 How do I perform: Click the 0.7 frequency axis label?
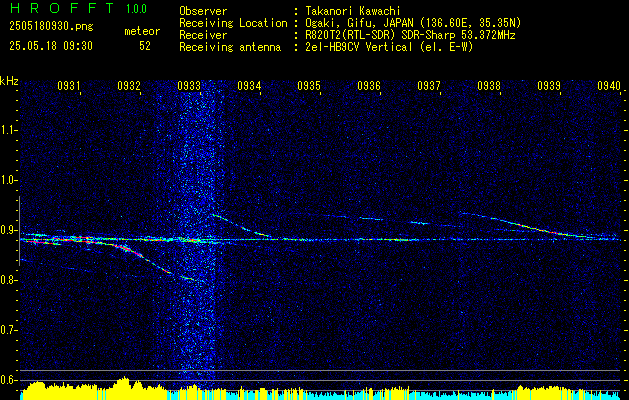click(9, 330)
